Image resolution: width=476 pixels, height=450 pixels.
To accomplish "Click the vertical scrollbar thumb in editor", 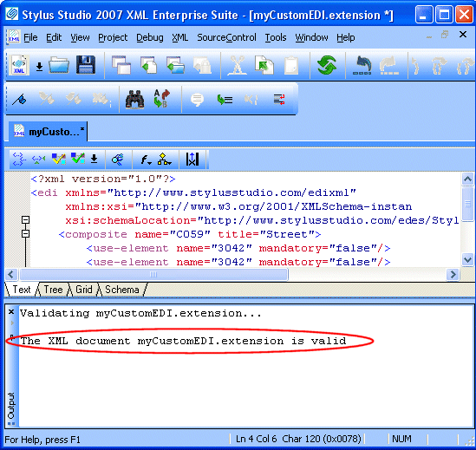I will [x=467, y=204].
